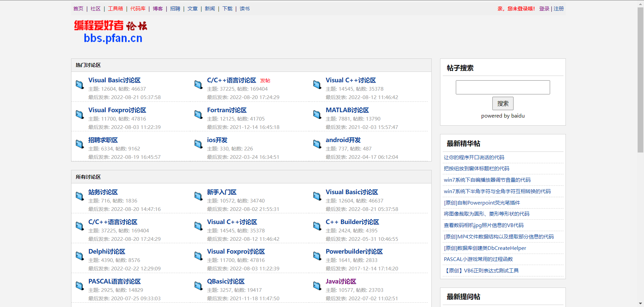Open the 招聘求职区 forum link
Viewport: 644px width, 307px height.
[103, 140]
